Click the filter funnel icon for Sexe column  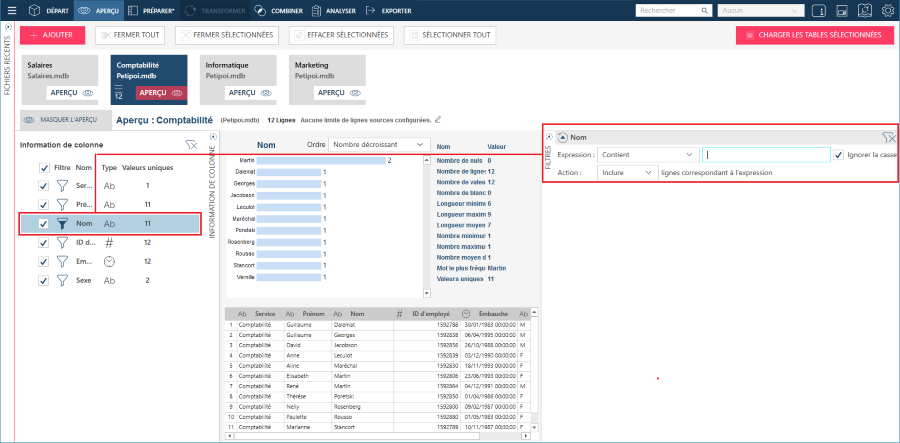click(62, 281)
